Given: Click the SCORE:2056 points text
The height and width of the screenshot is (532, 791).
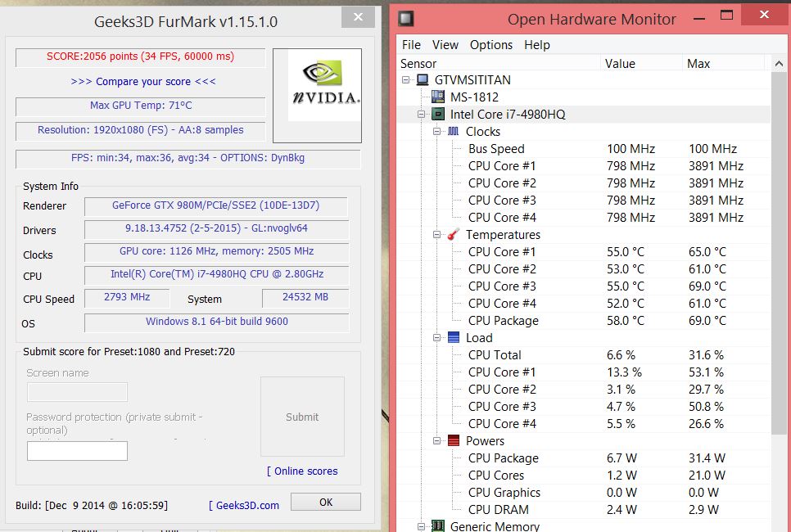Looking at the screenshot, I should click(x=140, y=56).
